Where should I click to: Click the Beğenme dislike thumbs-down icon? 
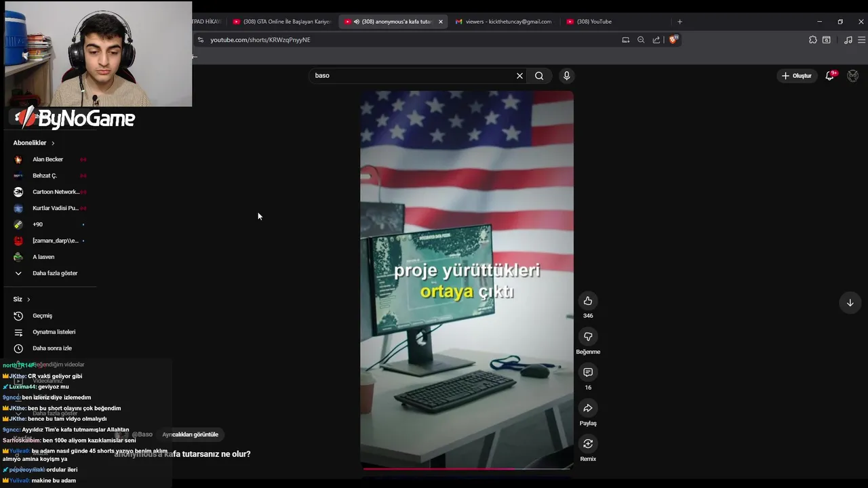588,337
